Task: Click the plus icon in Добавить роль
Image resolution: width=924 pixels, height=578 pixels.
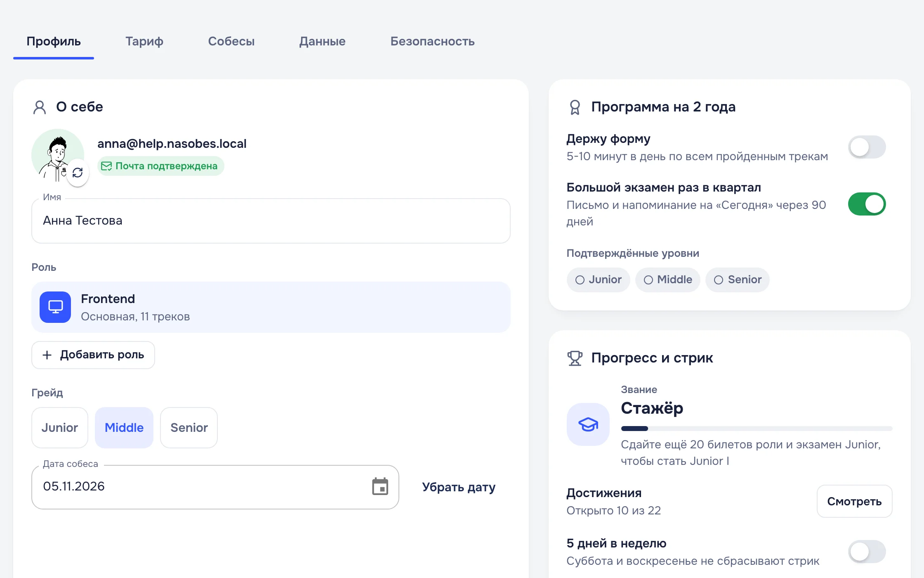Action: point(47,355)
